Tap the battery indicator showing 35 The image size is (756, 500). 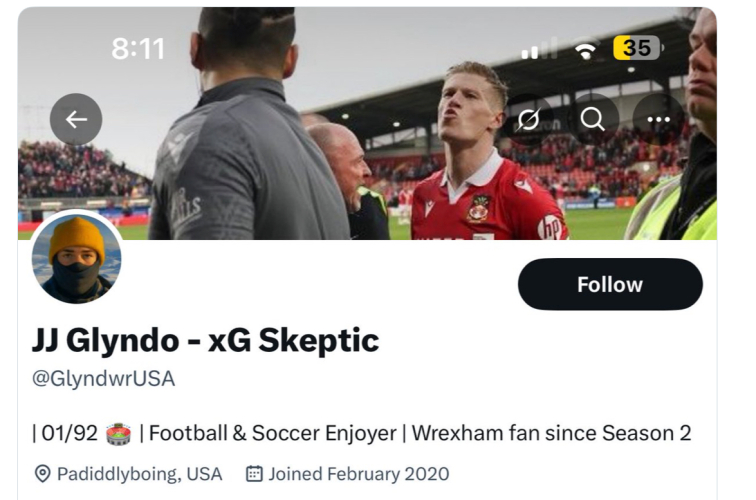(637, 48)
